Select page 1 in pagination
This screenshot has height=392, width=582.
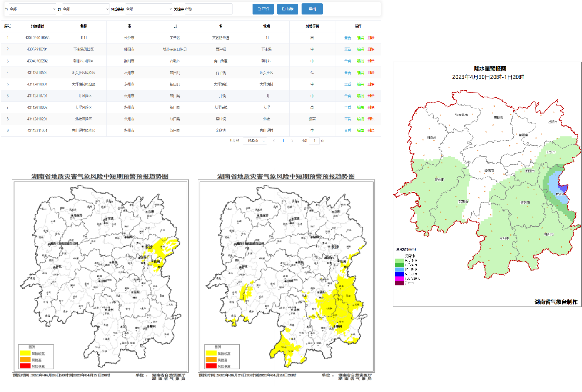tap(283, 141)
